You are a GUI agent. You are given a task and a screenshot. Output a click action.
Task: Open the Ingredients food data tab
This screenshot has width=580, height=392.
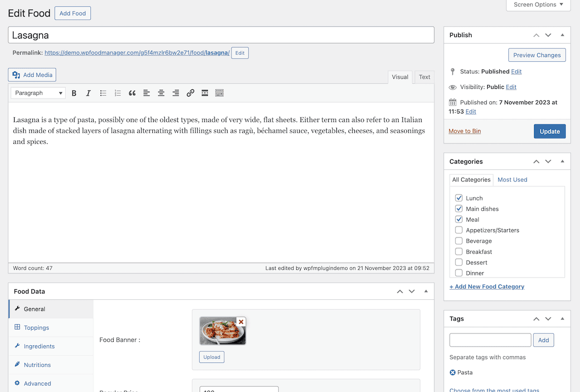tap(51, 346)
